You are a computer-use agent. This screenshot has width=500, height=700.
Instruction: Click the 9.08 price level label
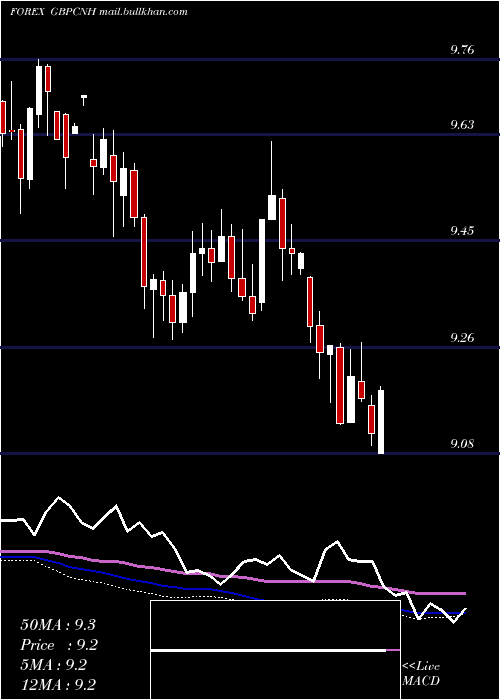click(462, 443)
